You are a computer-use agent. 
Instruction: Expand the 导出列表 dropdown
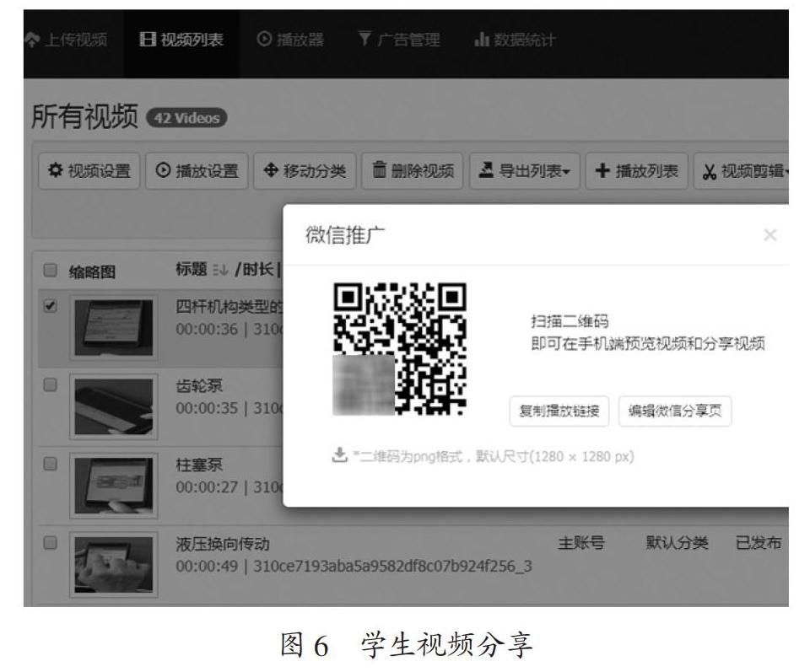[524, 171]
